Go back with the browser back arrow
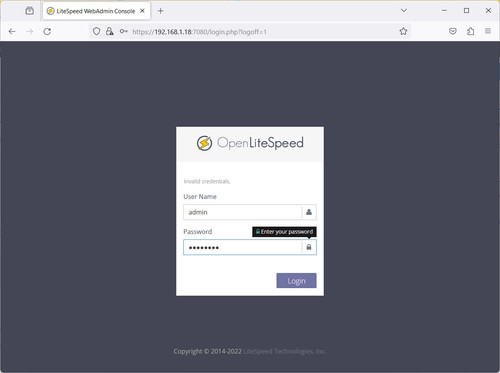The width and height of the screenshot is (500, 373). tap(12, 31)
